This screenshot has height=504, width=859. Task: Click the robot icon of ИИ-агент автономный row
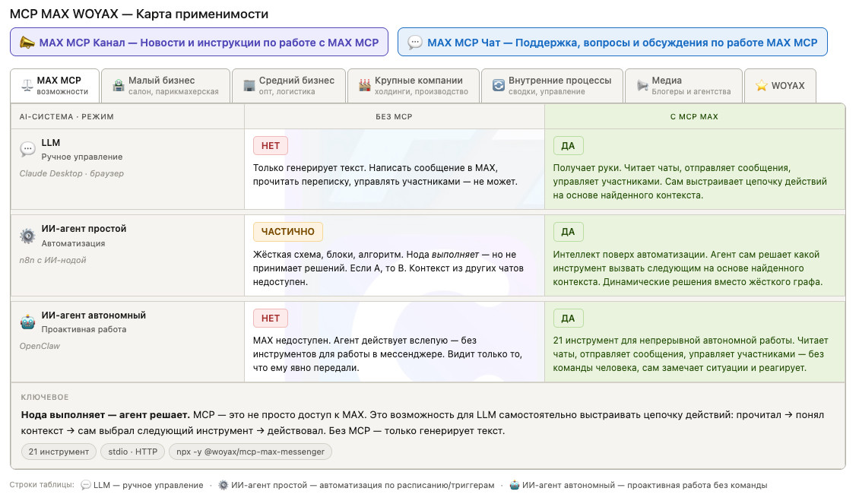[27, 322]
